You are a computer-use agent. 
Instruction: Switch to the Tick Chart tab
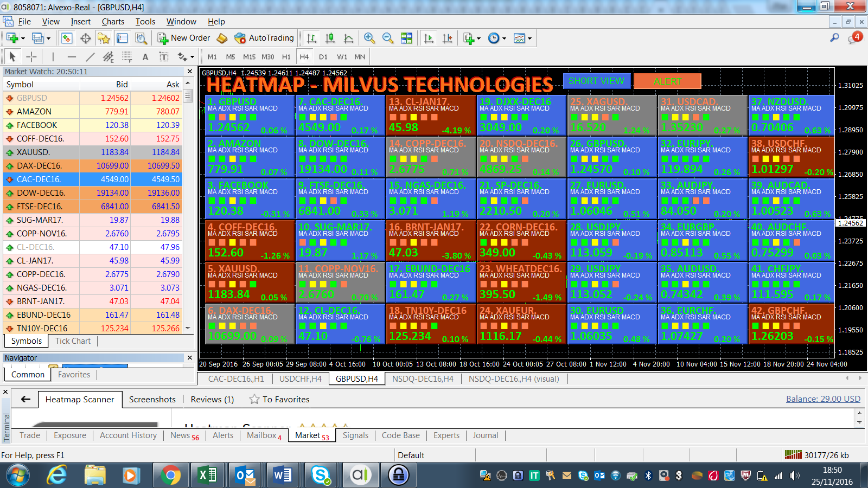pos(73,341)
